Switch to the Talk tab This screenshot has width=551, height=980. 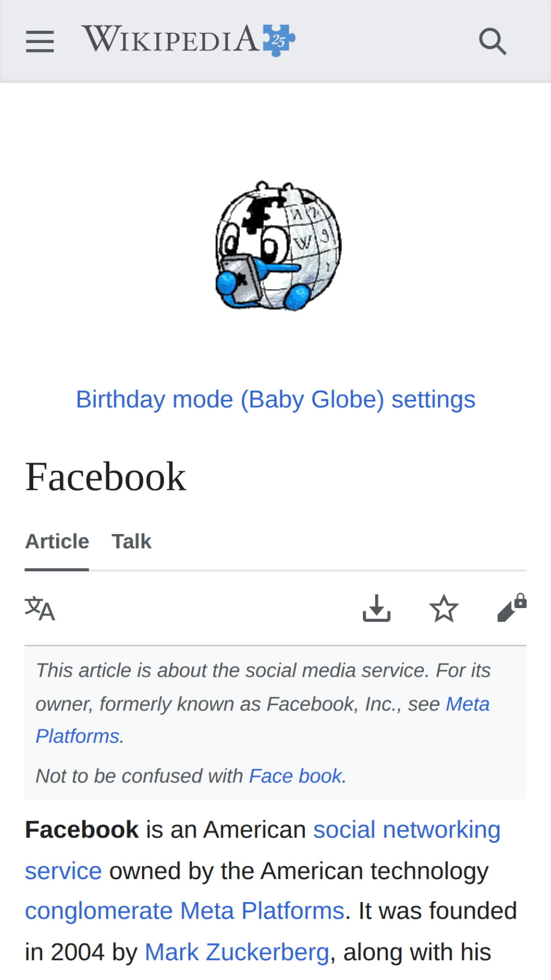tap(131, 542)
